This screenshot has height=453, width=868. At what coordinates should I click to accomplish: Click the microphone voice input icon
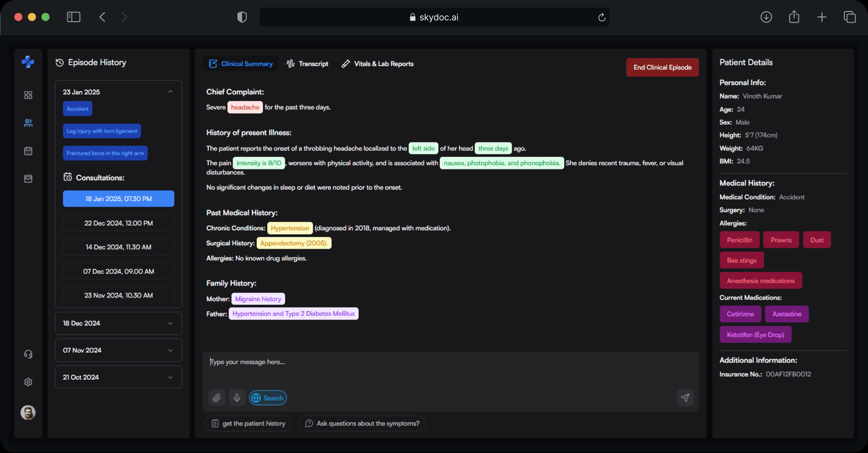click(237, 398)
